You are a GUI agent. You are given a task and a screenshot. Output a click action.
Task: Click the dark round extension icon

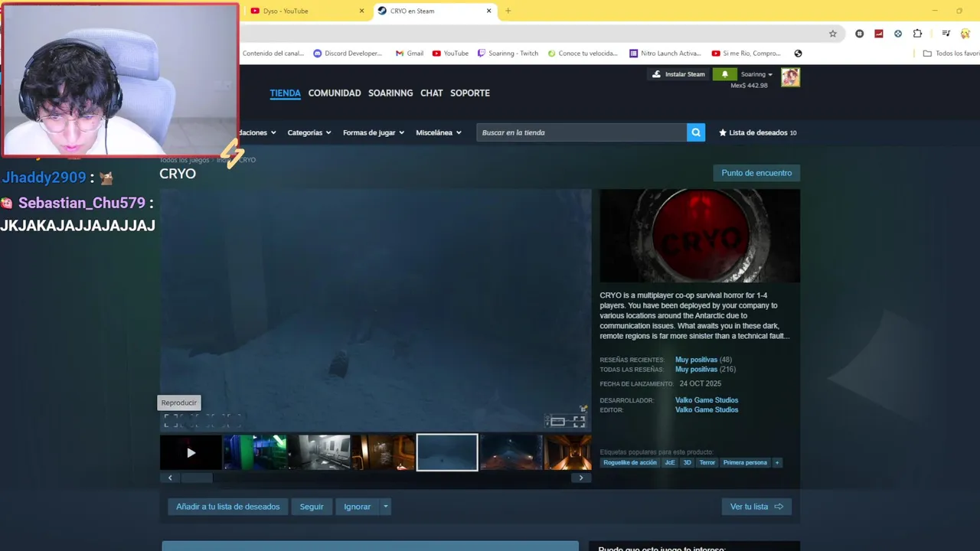coord(859,34)
